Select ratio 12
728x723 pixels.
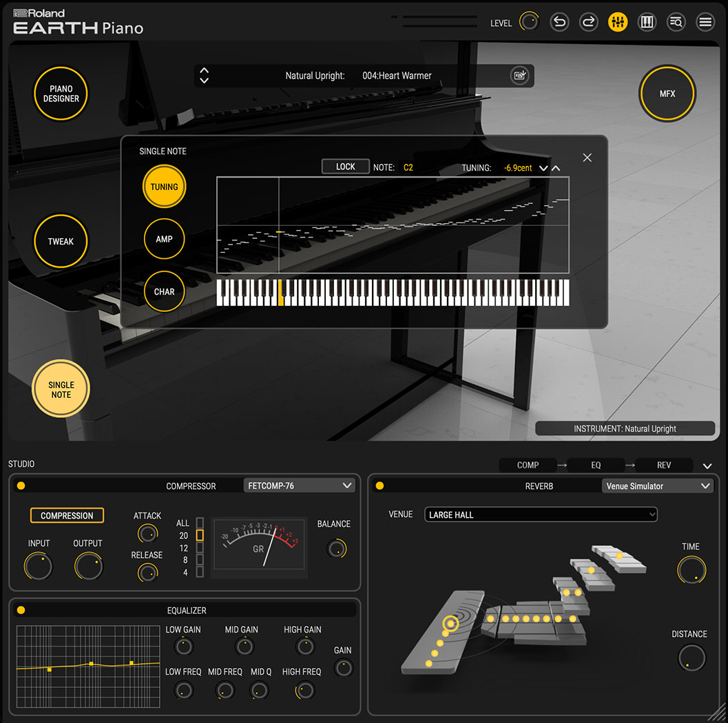[x=200, y=547]
